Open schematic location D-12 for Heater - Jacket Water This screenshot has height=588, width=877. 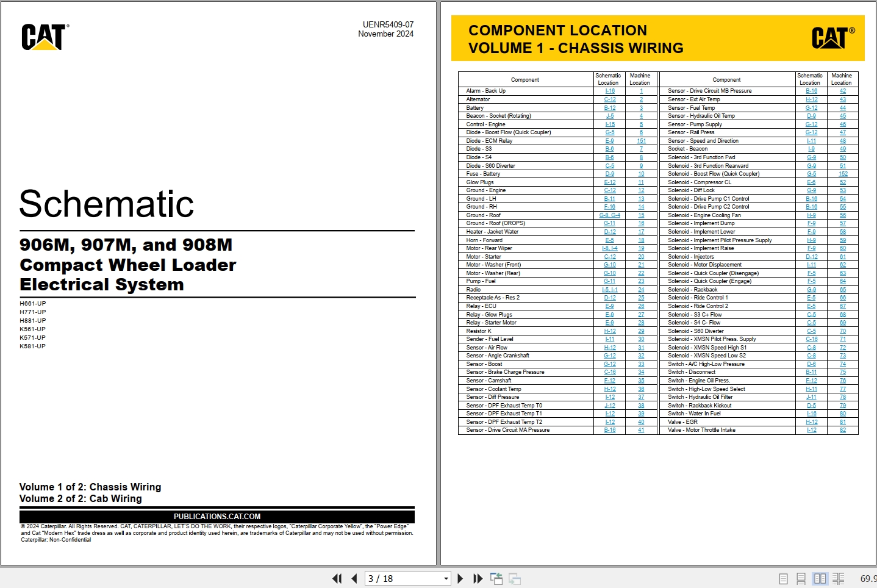click(610, 232)
